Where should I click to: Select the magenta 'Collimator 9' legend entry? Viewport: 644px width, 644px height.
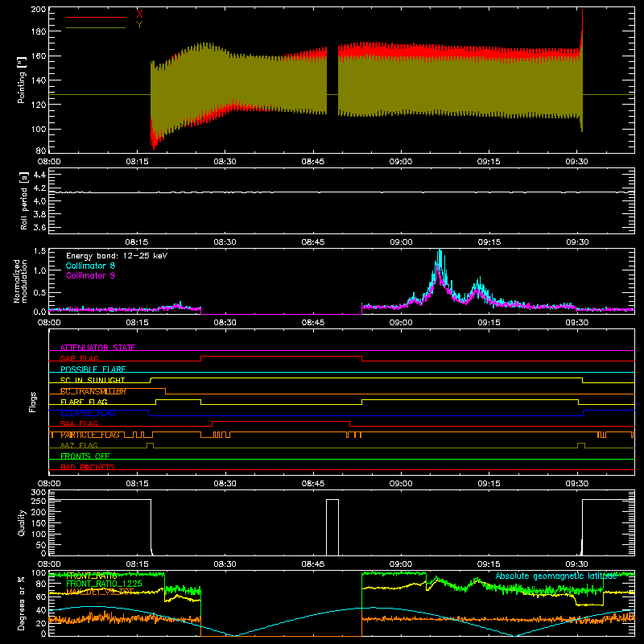click(90, 275)
